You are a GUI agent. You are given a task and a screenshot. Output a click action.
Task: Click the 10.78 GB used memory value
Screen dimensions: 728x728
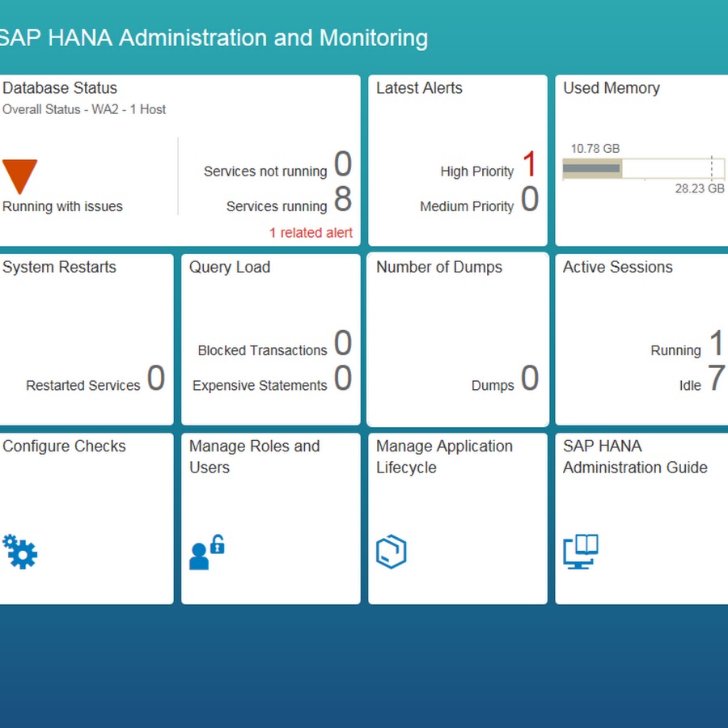pos(595,149)
